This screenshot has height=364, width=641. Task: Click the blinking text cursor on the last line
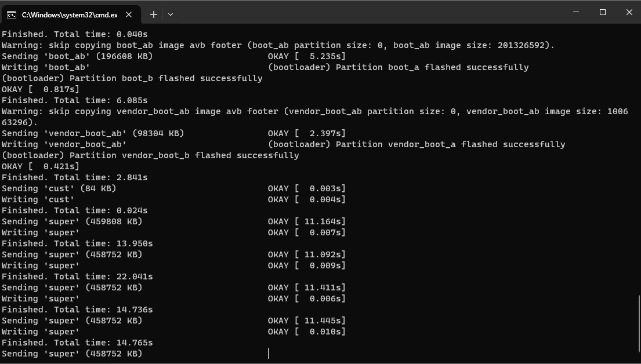[268, 354]
